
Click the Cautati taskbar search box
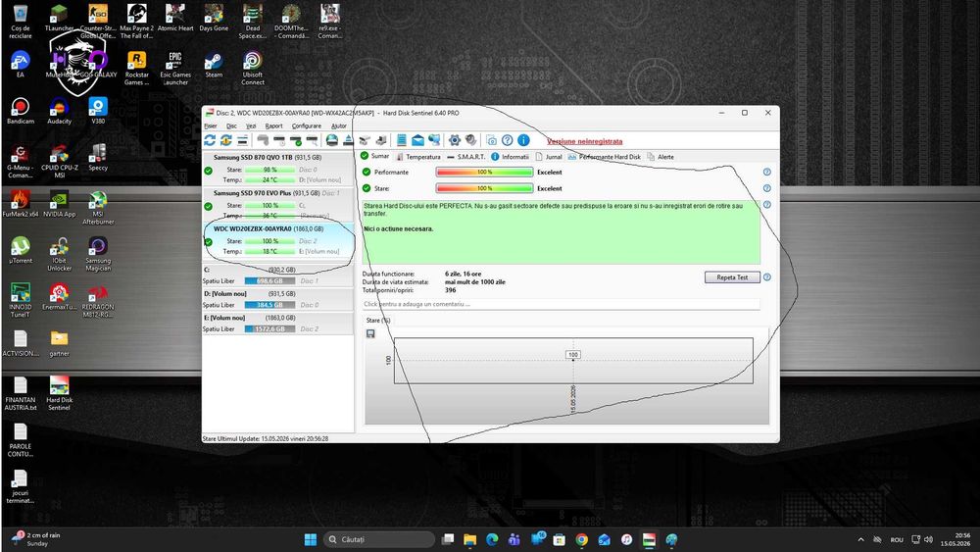point(378,539)
